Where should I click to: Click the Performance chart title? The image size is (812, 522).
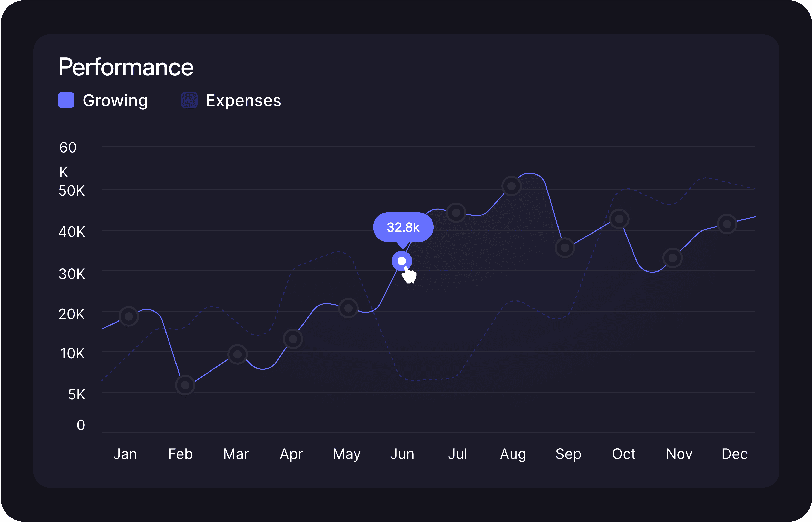point(126,67)
